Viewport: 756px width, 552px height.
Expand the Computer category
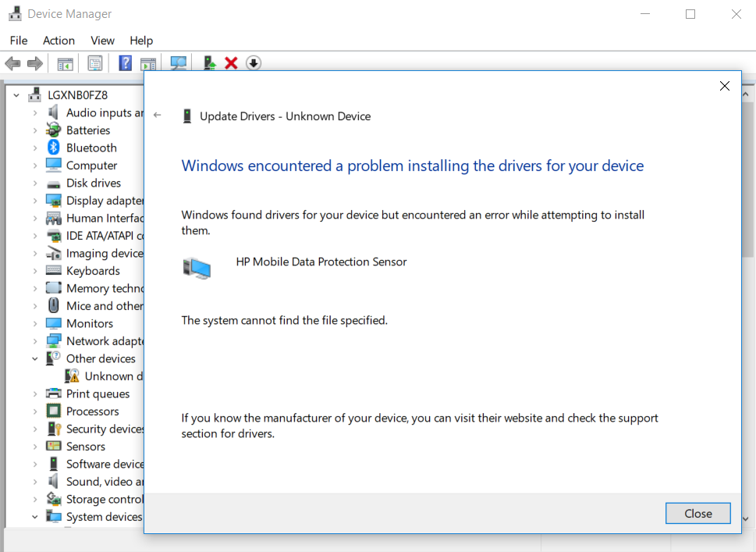[34, 165]
